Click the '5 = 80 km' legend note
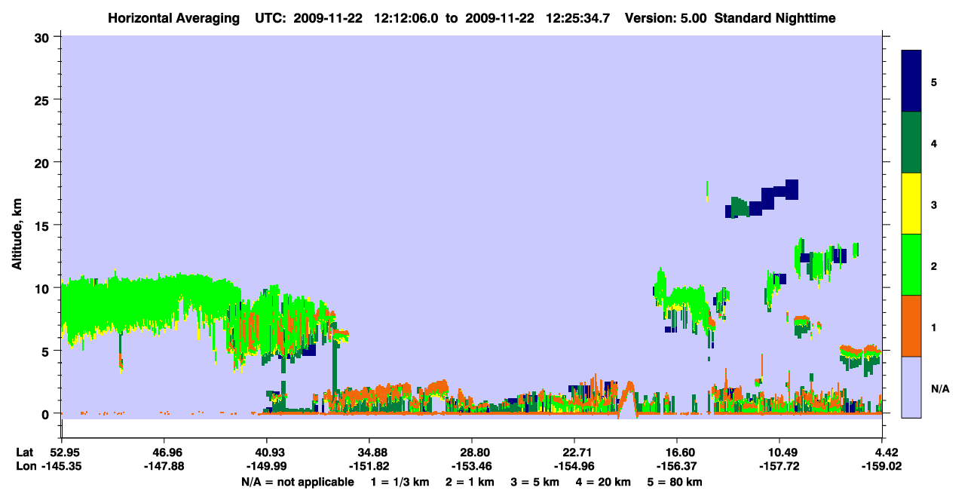 (x=675, y=482)
